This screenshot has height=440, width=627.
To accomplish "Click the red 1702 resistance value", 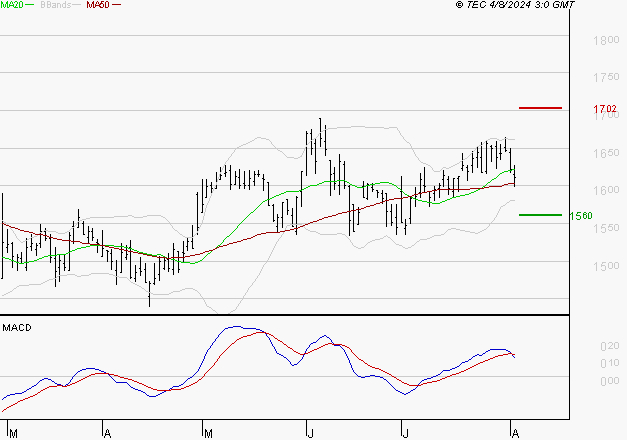I will tap(605, 109).
